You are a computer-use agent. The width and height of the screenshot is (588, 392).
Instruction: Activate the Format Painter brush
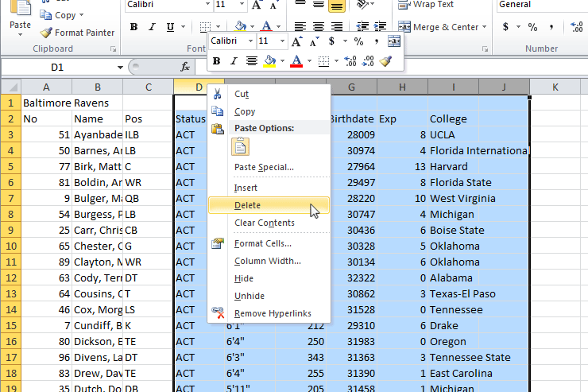[x=77, y=33]
